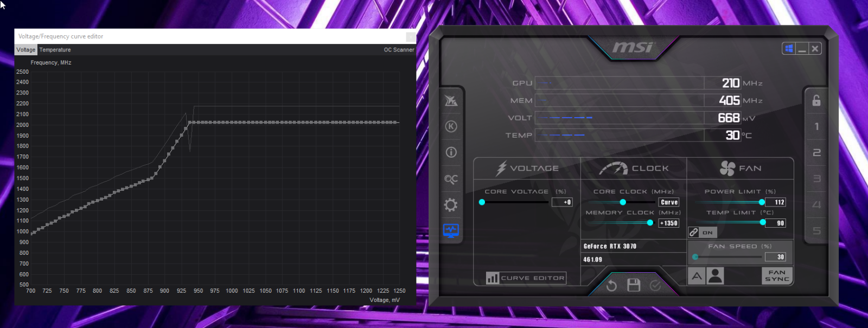This screenshot has width=868, height=328.
Task: Click the reset settings arrow icon
Action: [x=611, y=286]
